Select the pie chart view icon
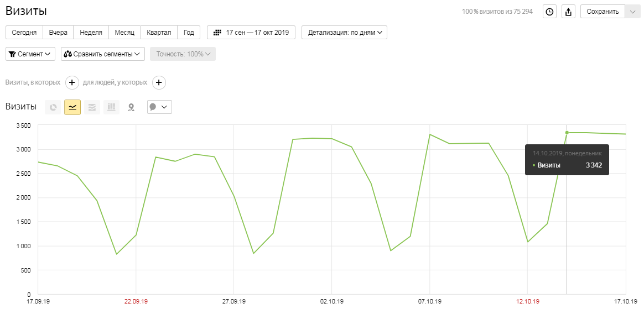Viewport: 644px width, 314px height. (53, 107)
